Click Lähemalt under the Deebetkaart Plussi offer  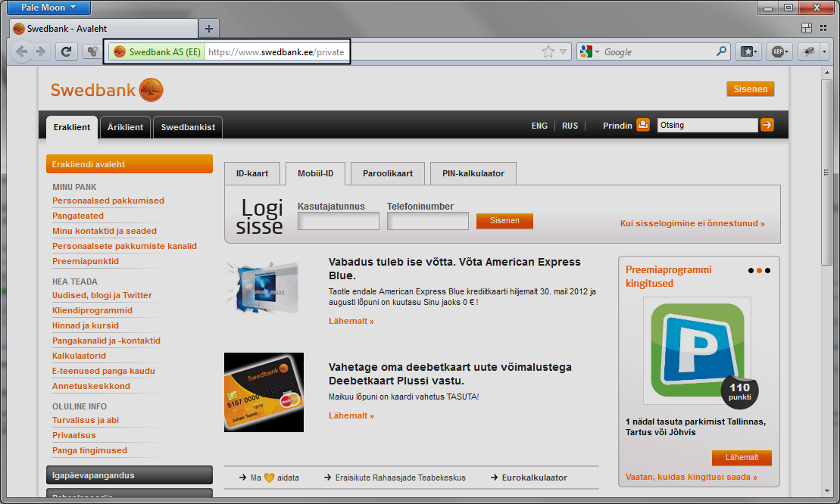[x=351, y=415]
